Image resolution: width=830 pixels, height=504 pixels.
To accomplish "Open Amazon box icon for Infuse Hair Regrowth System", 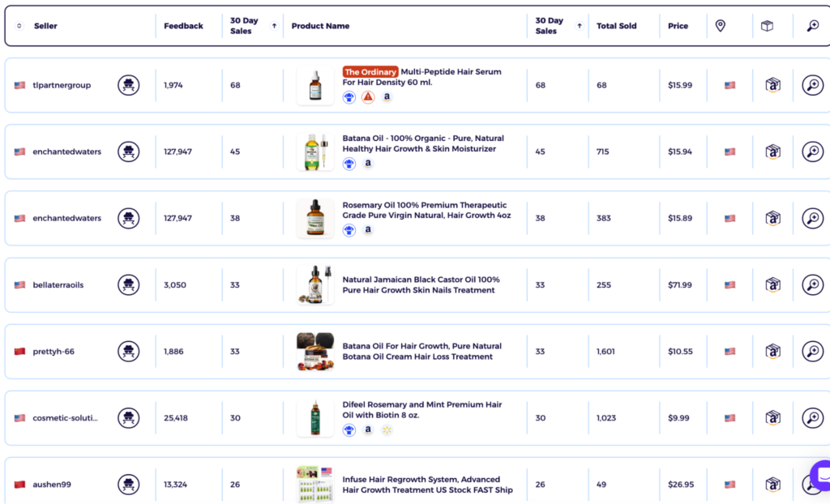I will pos(772,485).
